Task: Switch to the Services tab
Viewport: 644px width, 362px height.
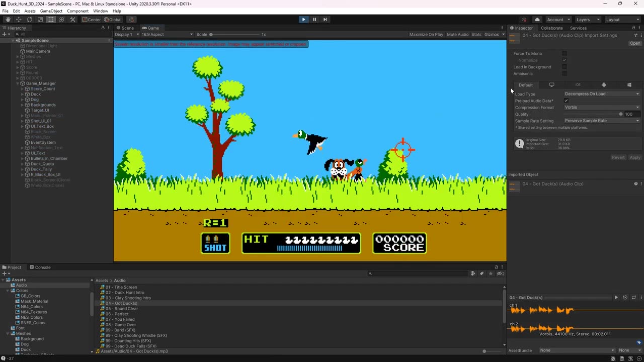Action: (x=578, y=28)
